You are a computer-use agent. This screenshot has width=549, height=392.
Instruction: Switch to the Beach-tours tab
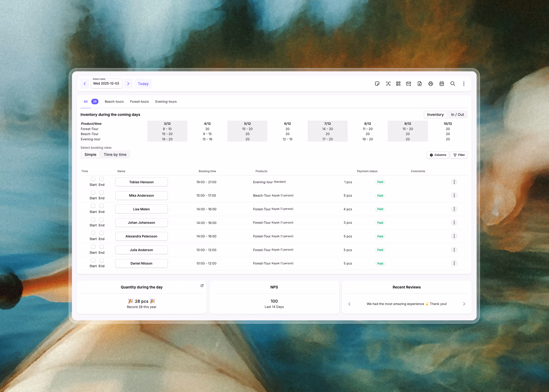[114, 101]
